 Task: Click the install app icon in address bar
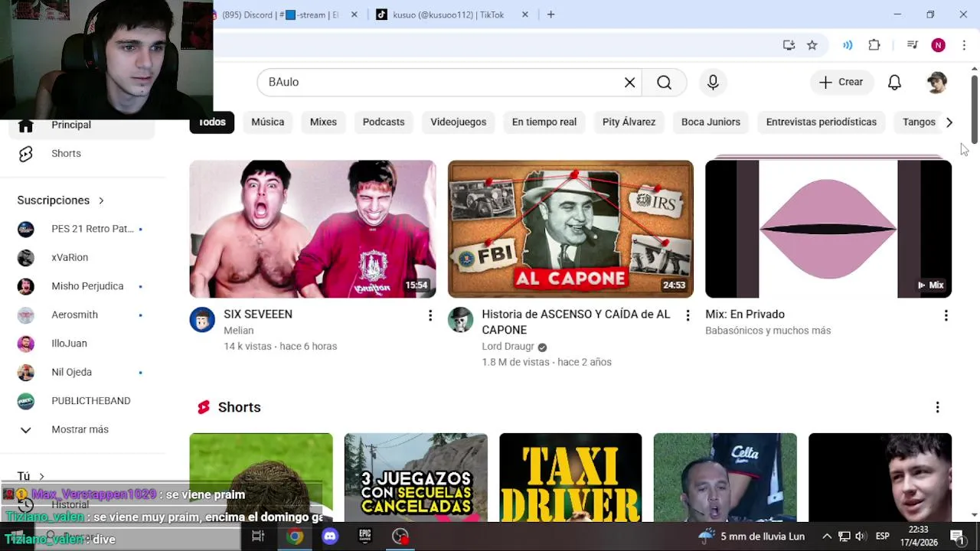[x=789, y=45]
